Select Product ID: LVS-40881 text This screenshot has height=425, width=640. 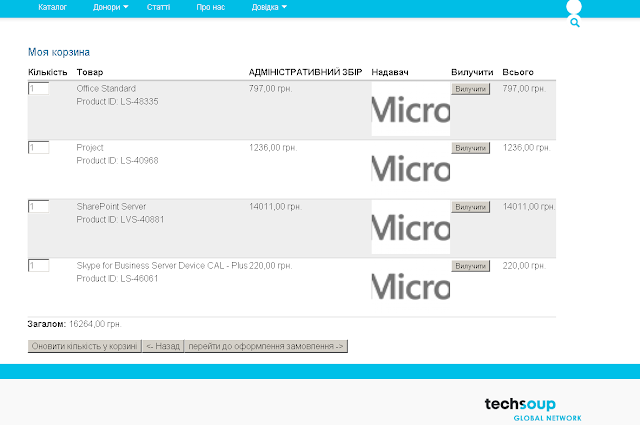(x=120, y=220)
